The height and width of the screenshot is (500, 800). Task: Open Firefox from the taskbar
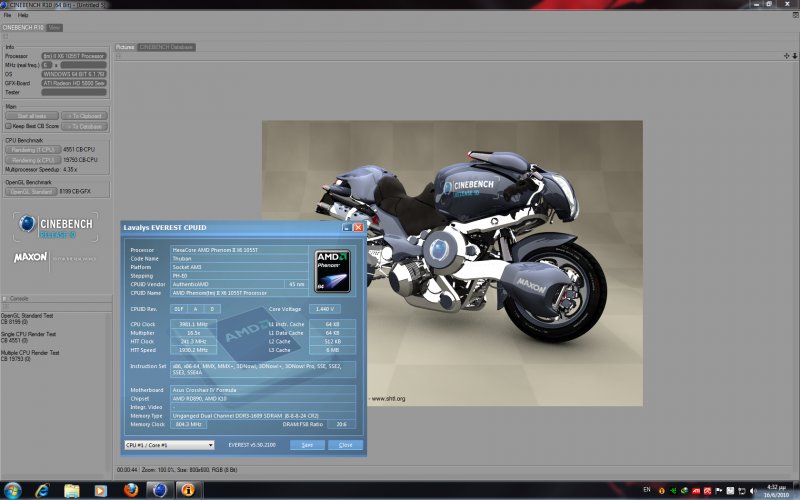tap(131, 490)
